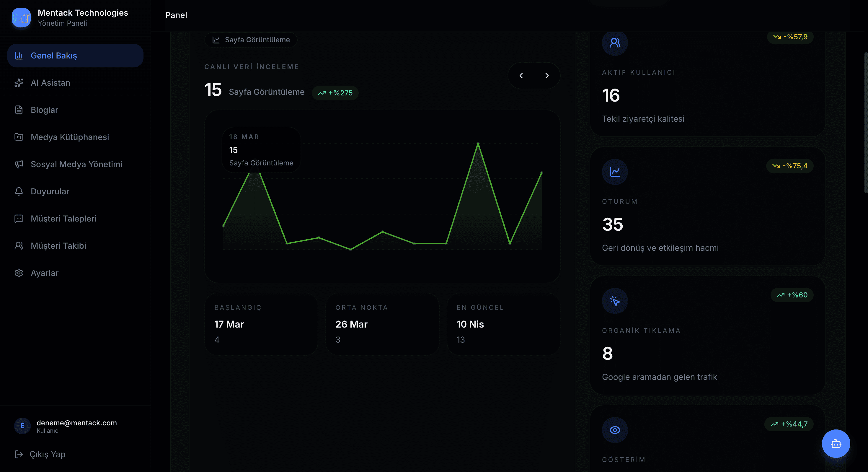Screen dimensions: 868x472
Task: Click the Panel header title
Action: pyautogui.click(x=176, y=15)
